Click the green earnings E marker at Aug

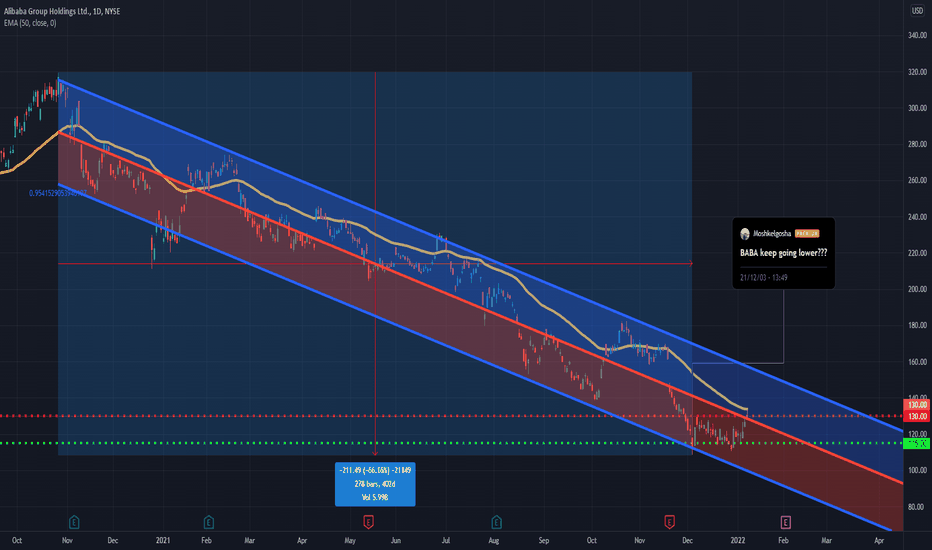[496, 522]
